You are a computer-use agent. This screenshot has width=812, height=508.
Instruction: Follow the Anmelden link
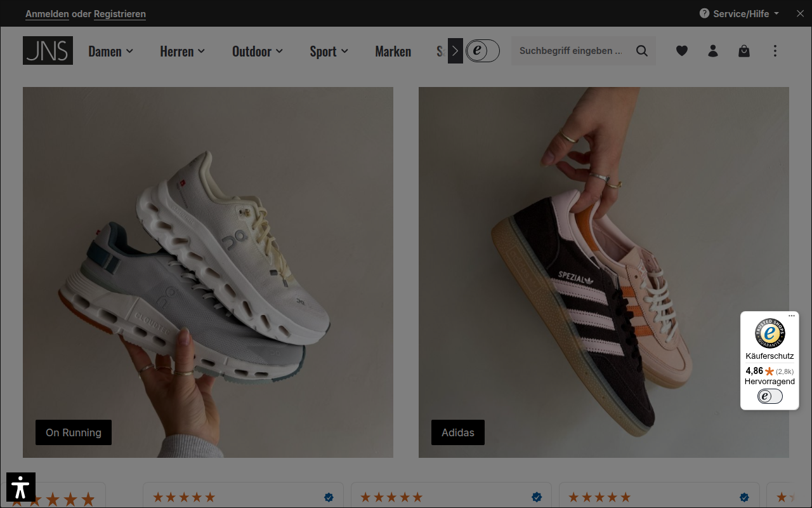point(47,14)
